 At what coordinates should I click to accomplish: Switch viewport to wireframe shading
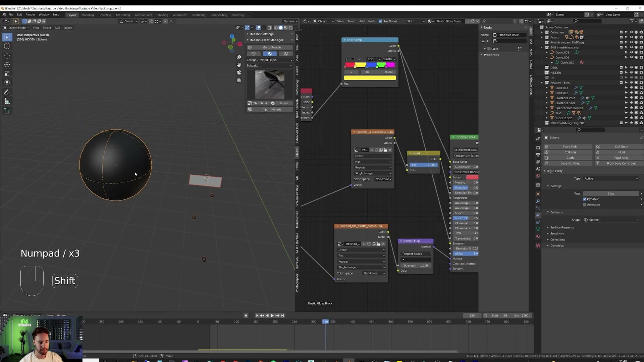click(276, 28)
